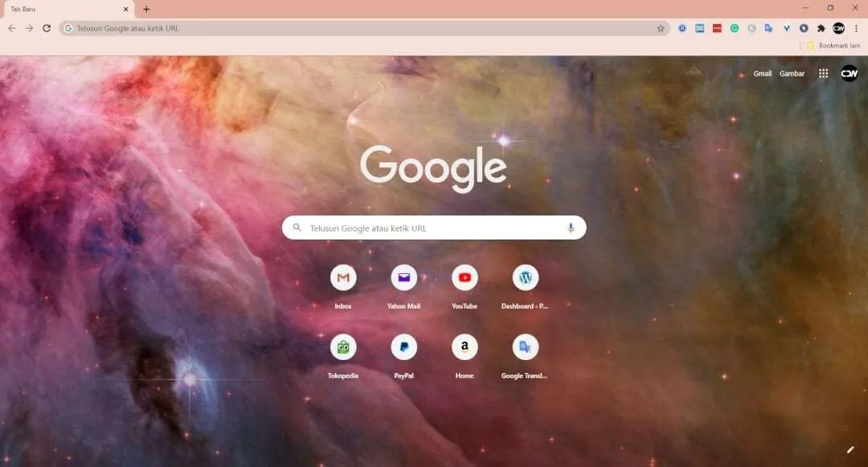Customize this page with the pencil icon

(x=850, y=450)
